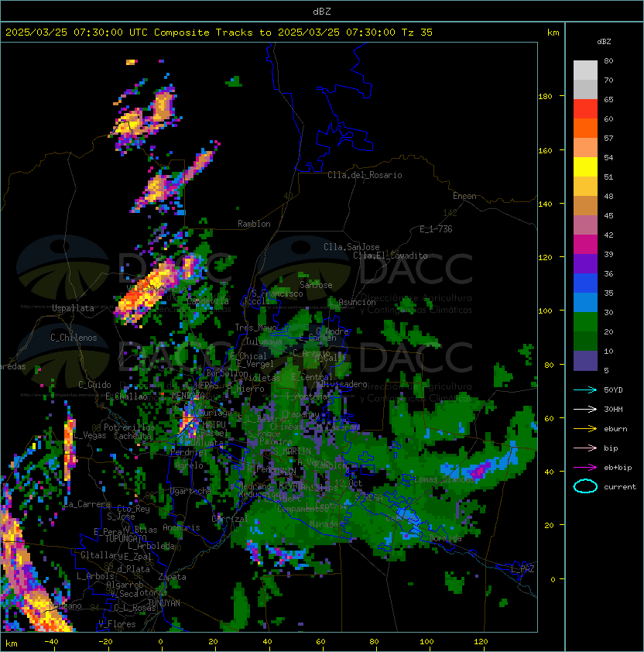Pick the dark orange 57-60 dBZ swatch
Image resolution: width=644 pixels, height=652 pixels.
pyautogui.click(x=585, y=128)
